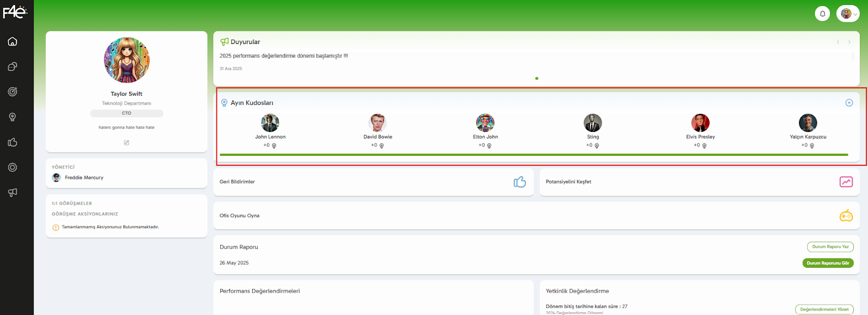
Task: Click the announcement carousel green dot
Action: (x=537, y=78)
